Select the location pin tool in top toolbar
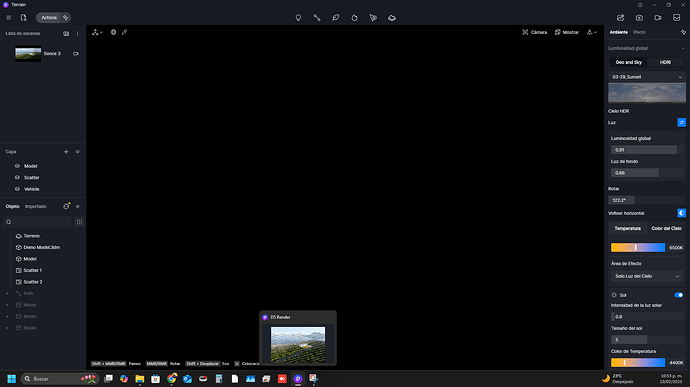 [298, 18]
